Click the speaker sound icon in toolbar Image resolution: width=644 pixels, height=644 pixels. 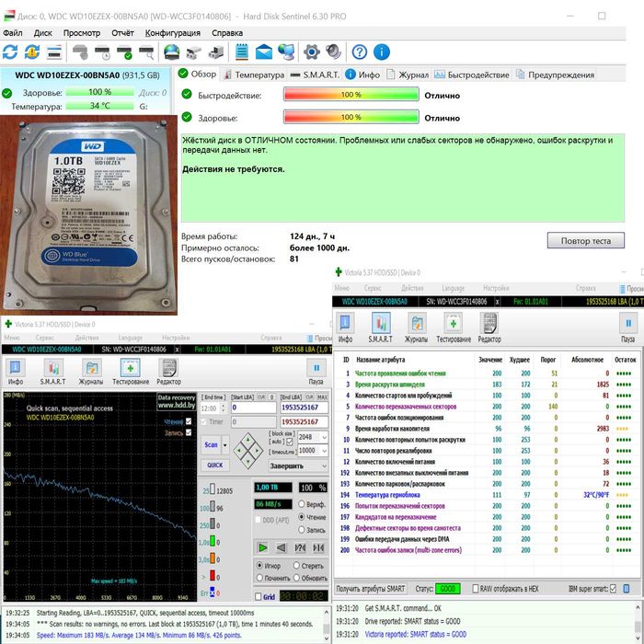click(333, 52)
